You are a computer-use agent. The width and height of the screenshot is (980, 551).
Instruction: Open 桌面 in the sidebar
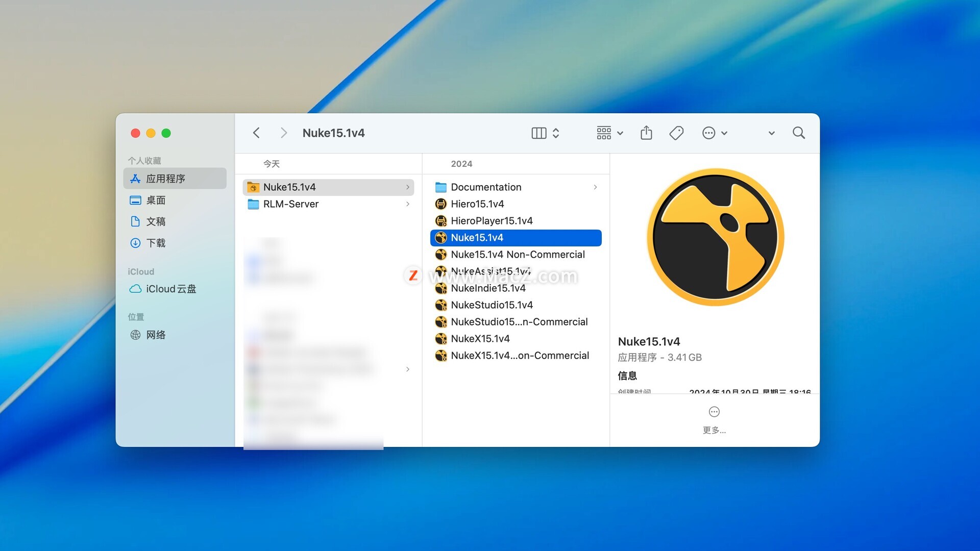tap(175, 200)
